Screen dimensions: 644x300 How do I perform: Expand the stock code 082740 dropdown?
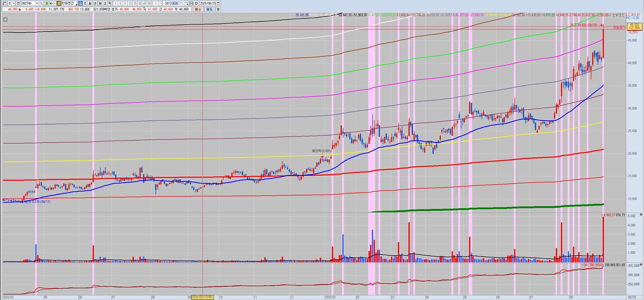(x=37, y=3)
